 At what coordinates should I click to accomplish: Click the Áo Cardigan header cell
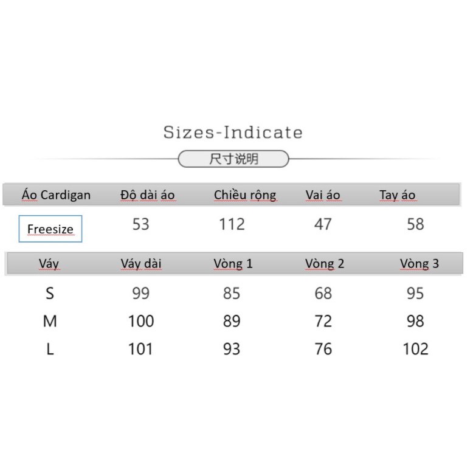pos(56,195)
